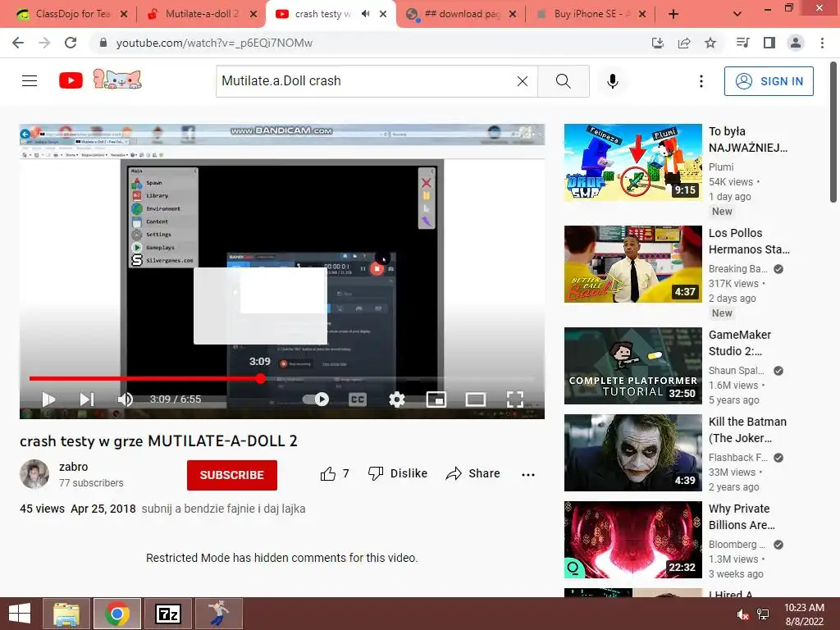Viewport: 840px width, 630px height.
Task: Click the Plumi channel name
Action: [x=721, y=167]
